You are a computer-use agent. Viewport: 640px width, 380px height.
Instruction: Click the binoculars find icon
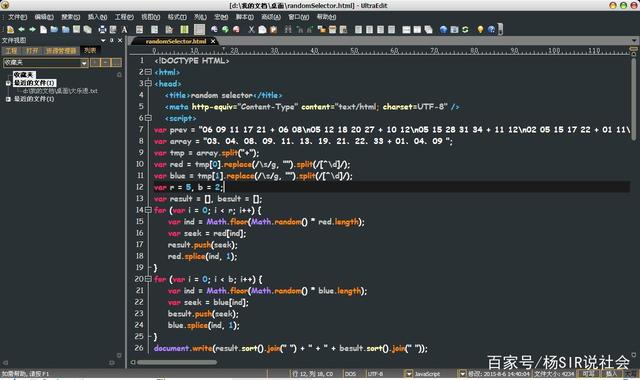pos(288,29)
